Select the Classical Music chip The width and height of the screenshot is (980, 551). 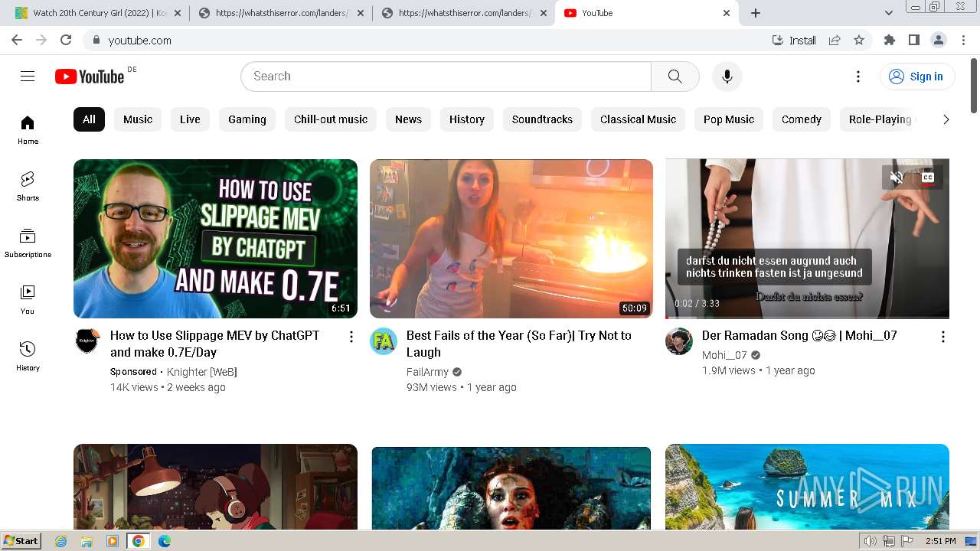(x=638, y=119)
